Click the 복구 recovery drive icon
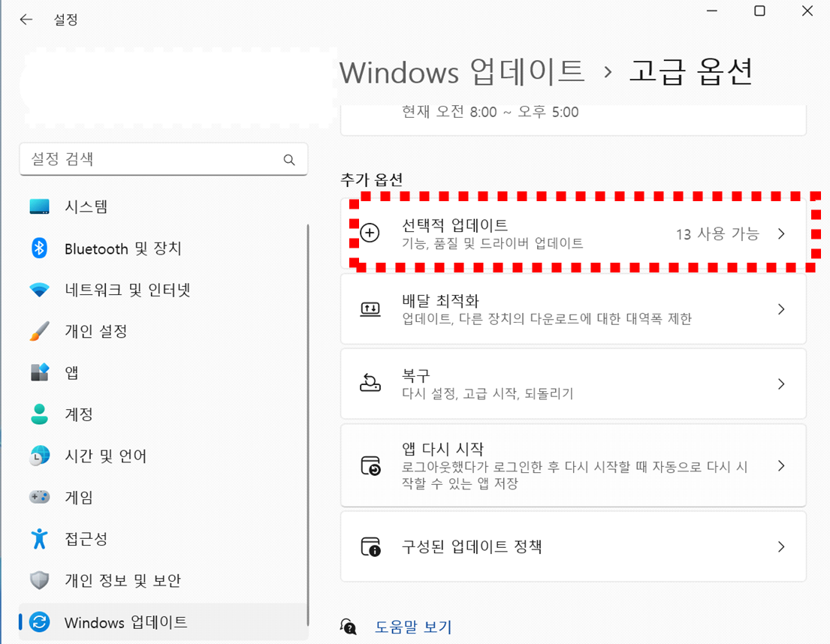This screenshot has width=830, height=644. coord(370,384)
